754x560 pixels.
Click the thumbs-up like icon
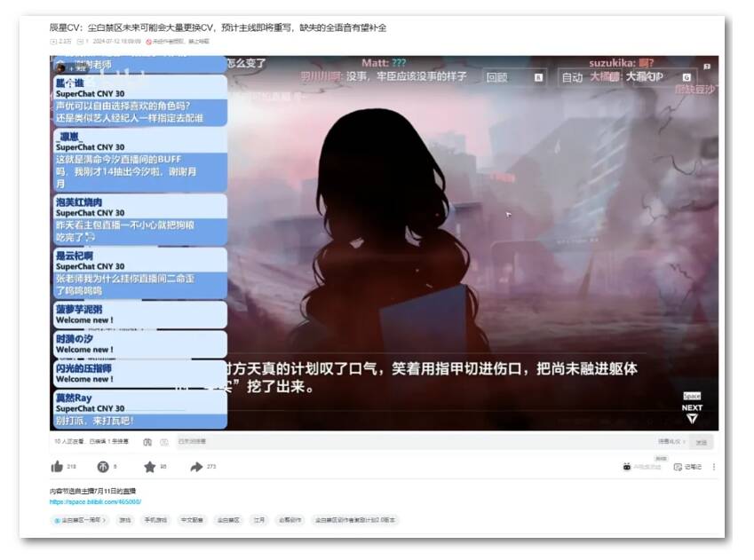pyautogui.click(x=57, y=466)
